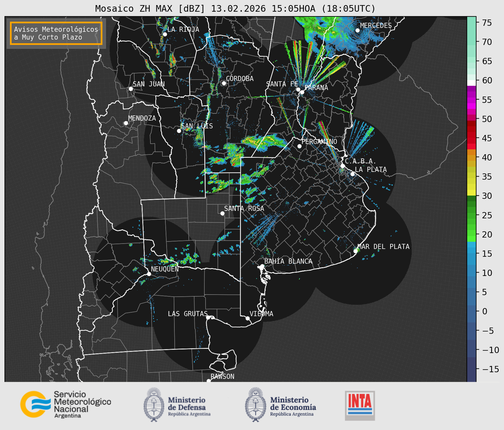This screenshot has width=504, height=430.
Task: Click the INTA logo
Action: [360, 405]
